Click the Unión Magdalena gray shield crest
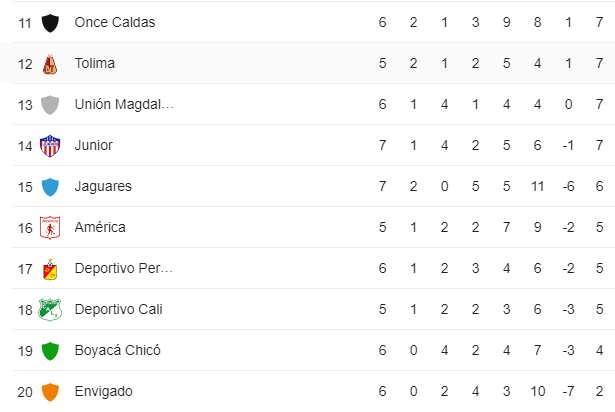This screenshot has width=615, height=412. point(50,105)
